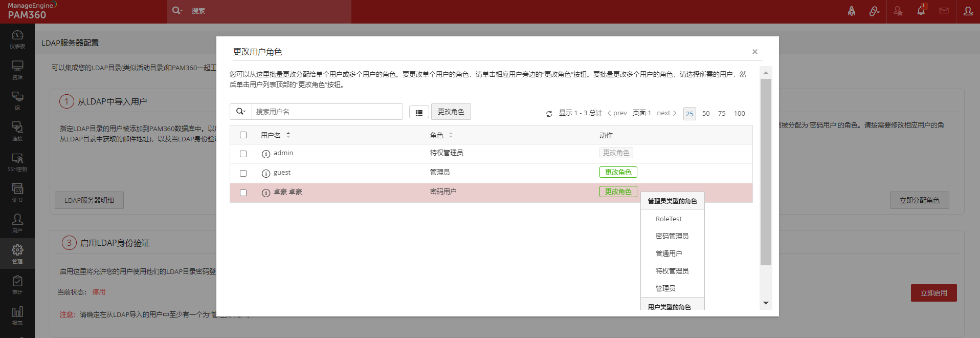Click the dialog vertical scrollbar thumb
Image resolution: width=980 pixels, height=338 pixels.
(766, 172)
